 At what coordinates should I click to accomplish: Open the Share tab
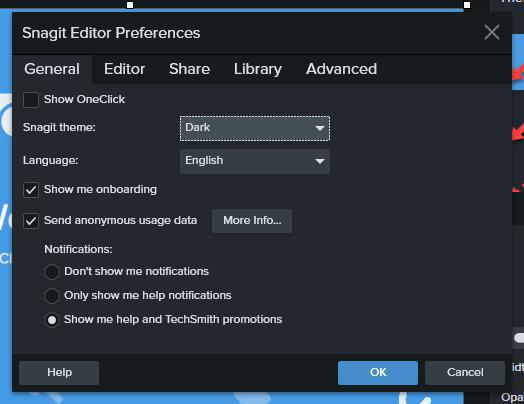click(189, 69)
